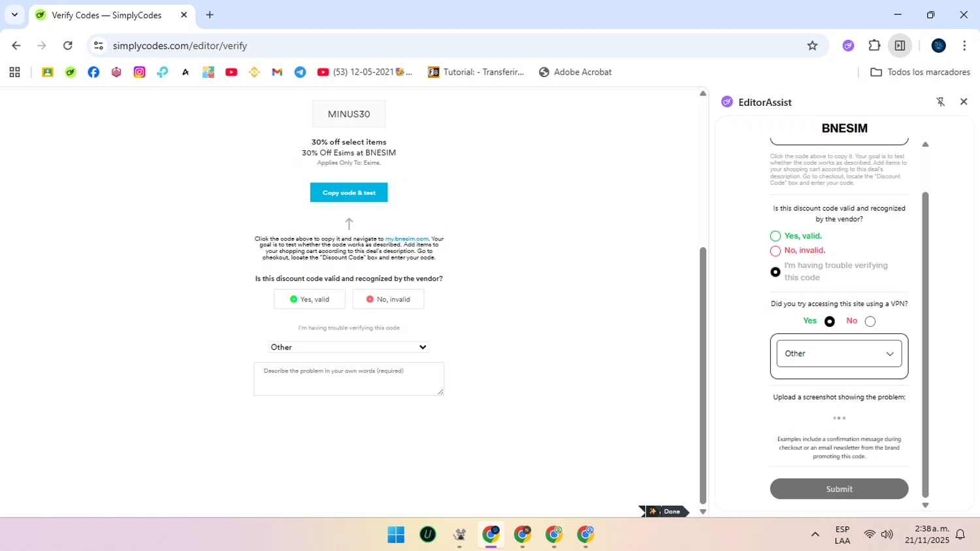980x551 pixels.
Task: Reload the SimplyCodes page
Action: tap(68, 46)
